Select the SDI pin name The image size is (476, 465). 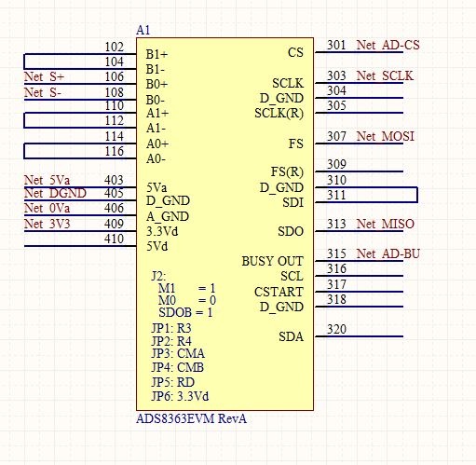[293, 202]
